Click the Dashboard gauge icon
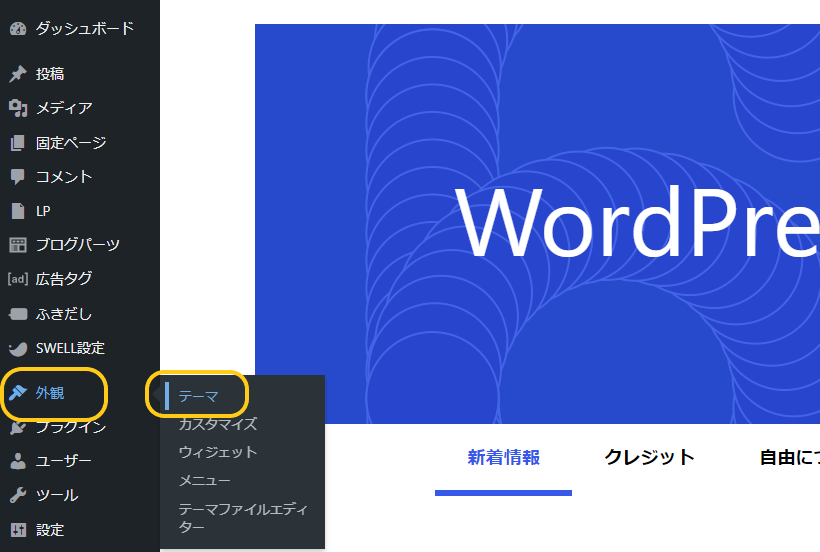This screenshot has height=552, width=820. click(x=18, y=29)
